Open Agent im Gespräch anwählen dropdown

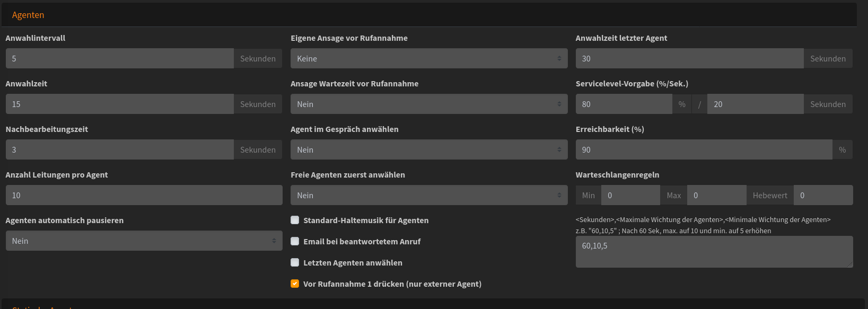[428, 149]
